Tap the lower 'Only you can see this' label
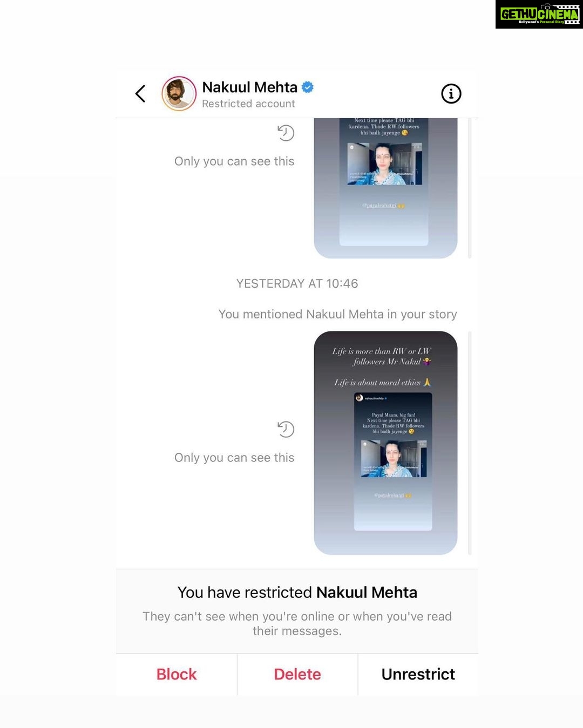583x728 pixels. click(x=234, y=458)
